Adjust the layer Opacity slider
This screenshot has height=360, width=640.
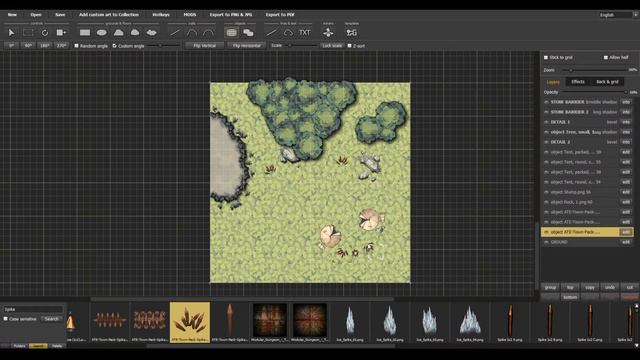tap(595, 92)
